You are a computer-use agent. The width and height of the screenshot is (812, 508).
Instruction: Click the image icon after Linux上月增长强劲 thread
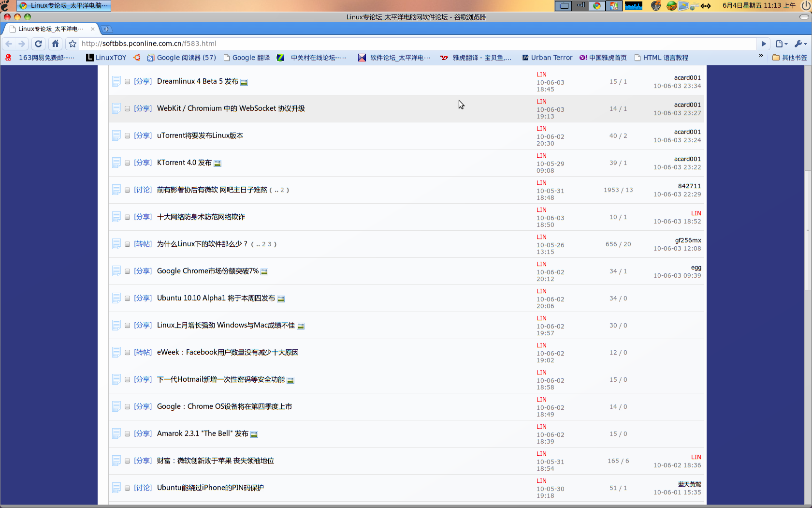(301, 326)
